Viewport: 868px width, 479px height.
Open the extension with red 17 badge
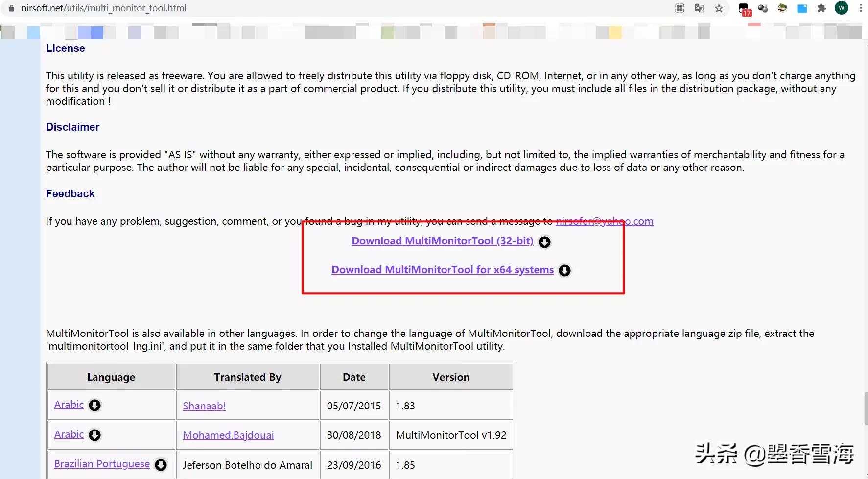(x=744, y=9)
